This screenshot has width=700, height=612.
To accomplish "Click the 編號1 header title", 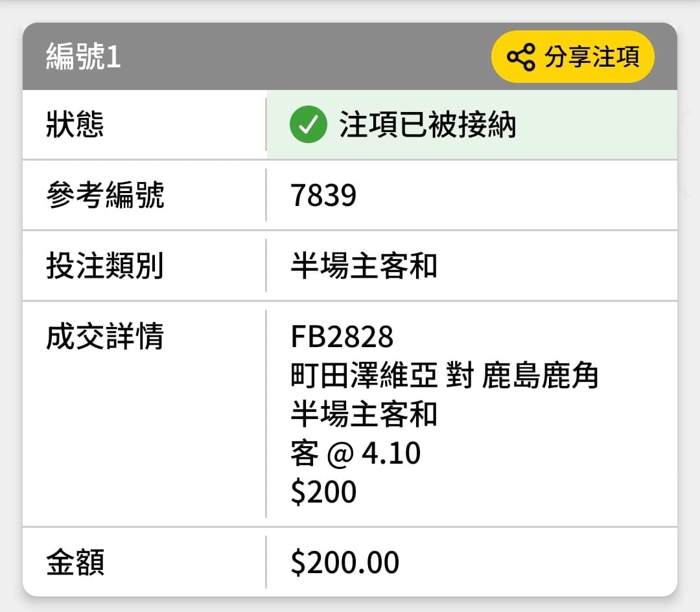I will (x=84, y=56).
